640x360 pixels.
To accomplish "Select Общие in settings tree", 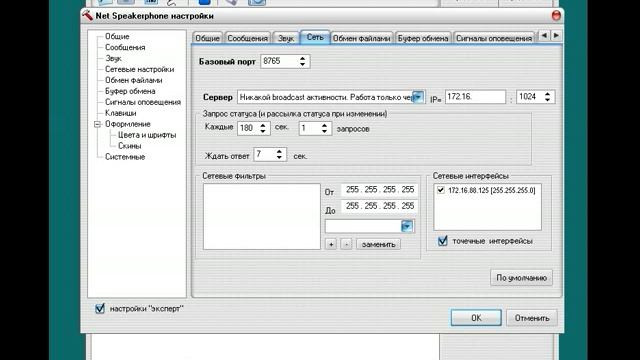I will (117, 36).
